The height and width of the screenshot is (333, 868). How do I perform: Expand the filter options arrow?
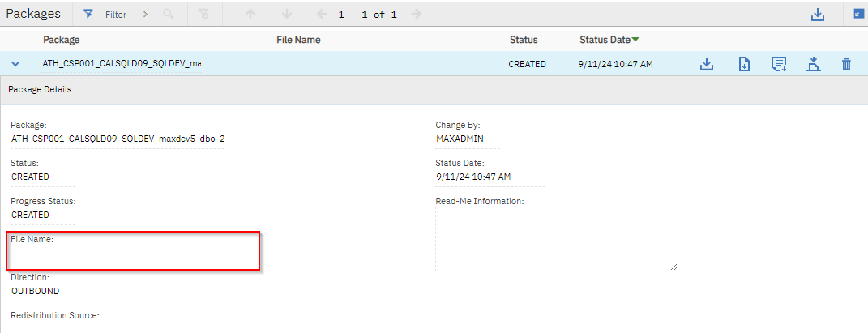pyautogui.click(x=145, y=14)
